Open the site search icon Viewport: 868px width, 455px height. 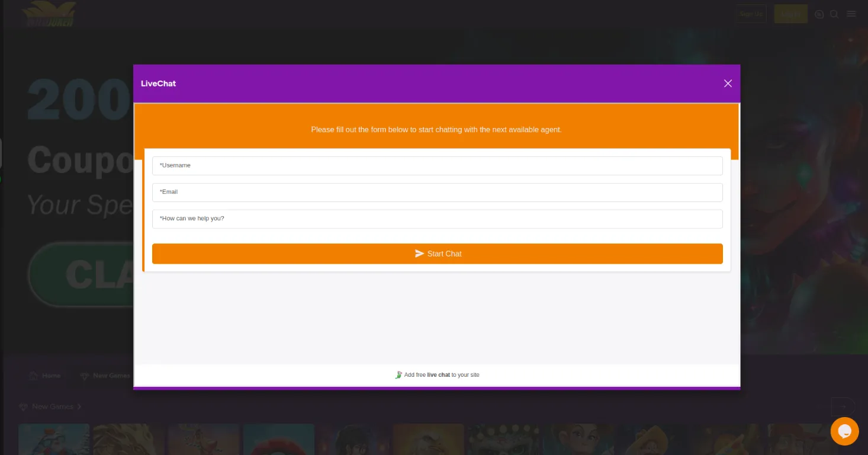pos(834,14)
